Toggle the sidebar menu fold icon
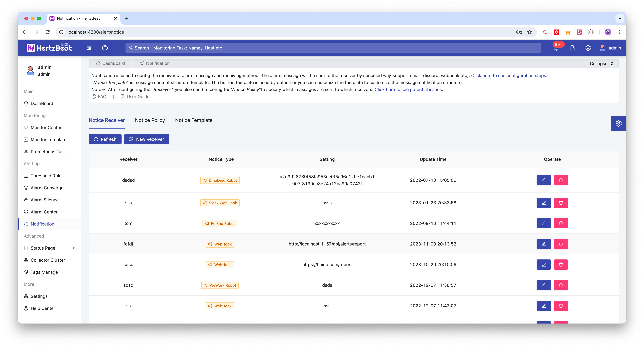 (89, 48)
